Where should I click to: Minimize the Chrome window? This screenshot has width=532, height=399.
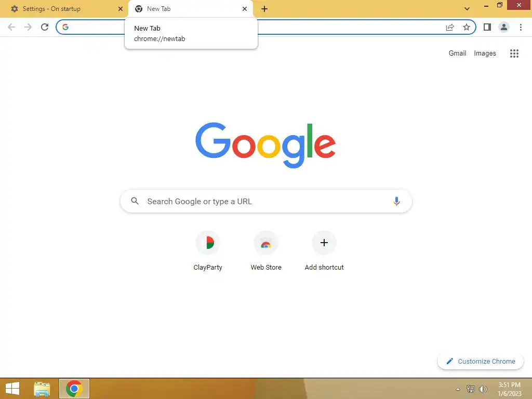click(486, 5)
